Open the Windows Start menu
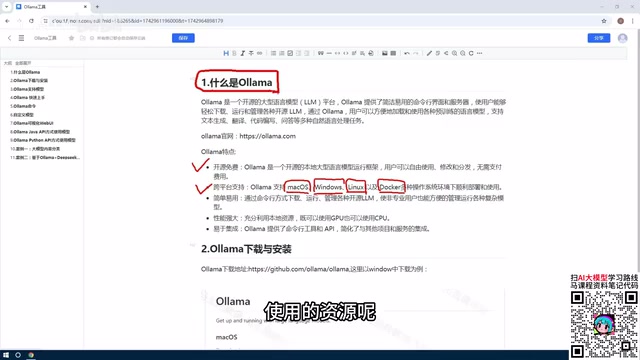This screenshot has width=640, height=360. pyautogui.click(x=6, y=355)
